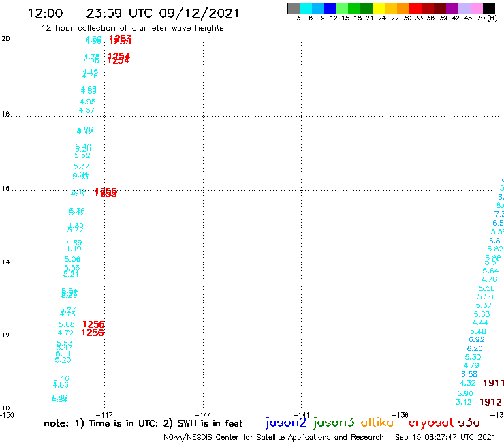Click the yellow 24 ft color swatch
This screenshot has height=443, width=504.
pyautogui.click(x=379, y=8)
